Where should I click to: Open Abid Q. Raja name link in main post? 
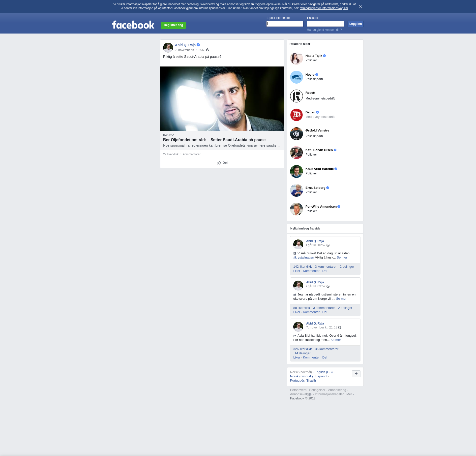click(x=185, y=45)
